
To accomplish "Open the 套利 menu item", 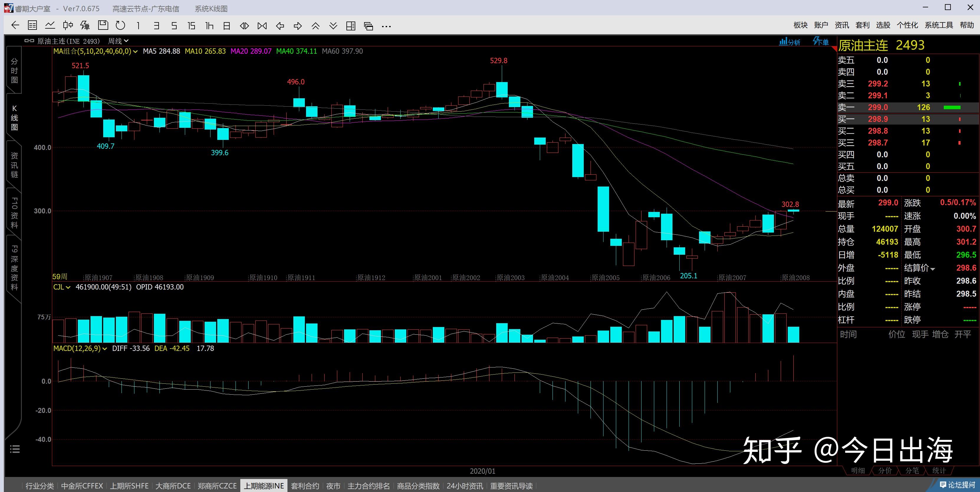I will 862,25.
